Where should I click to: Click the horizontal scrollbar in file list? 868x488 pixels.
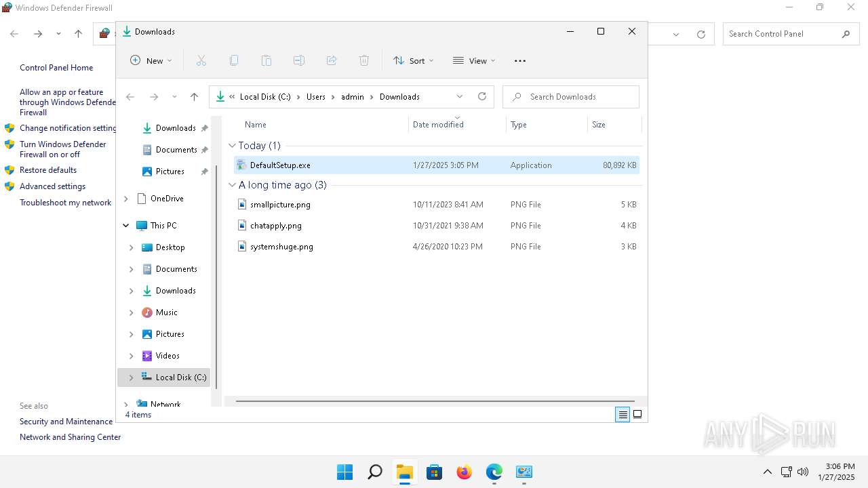435,401
